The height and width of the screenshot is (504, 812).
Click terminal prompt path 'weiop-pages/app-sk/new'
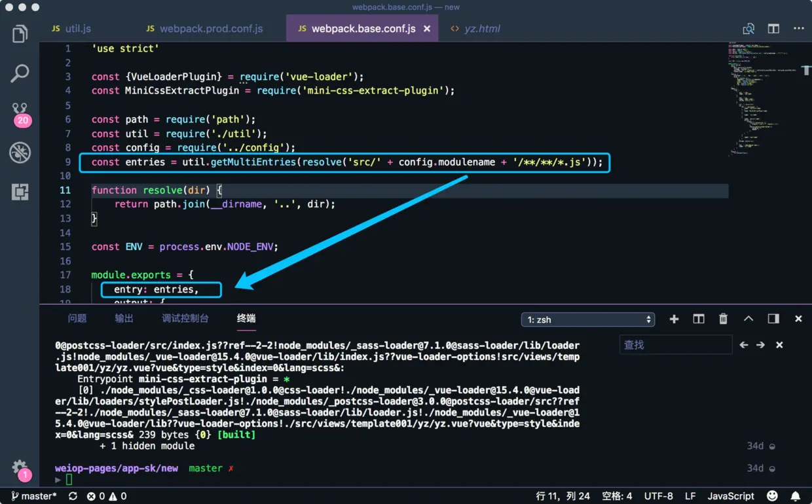click(117, 469)
